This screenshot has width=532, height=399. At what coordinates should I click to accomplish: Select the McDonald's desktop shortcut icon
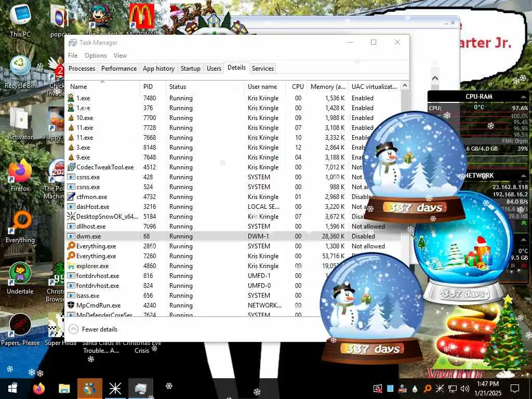pos(141,16)
